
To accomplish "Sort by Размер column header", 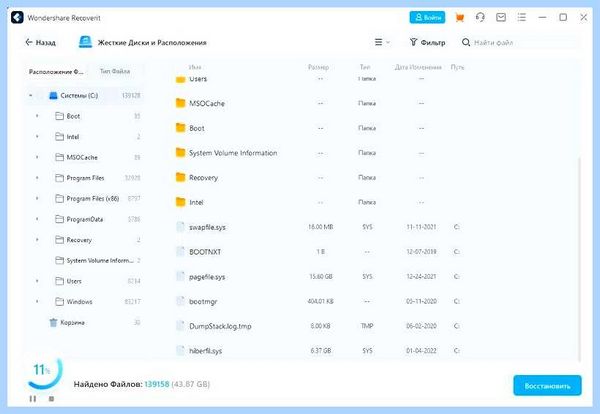I will (x=318, y=67).
